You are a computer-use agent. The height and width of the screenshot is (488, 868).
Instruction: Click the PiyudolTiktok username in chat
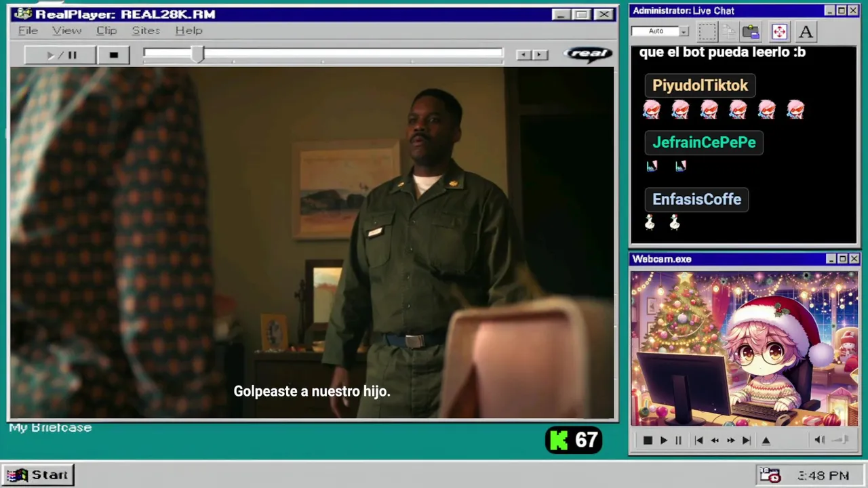click(700, 85)
